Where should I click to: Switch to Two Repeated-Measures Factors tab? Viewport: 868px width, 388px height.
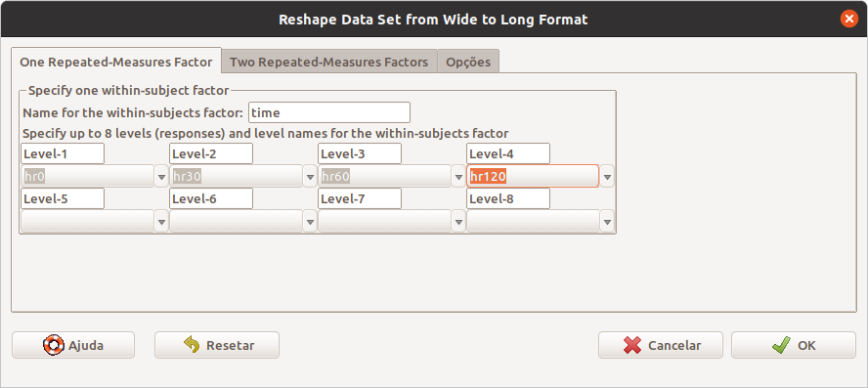click(329, 62)
